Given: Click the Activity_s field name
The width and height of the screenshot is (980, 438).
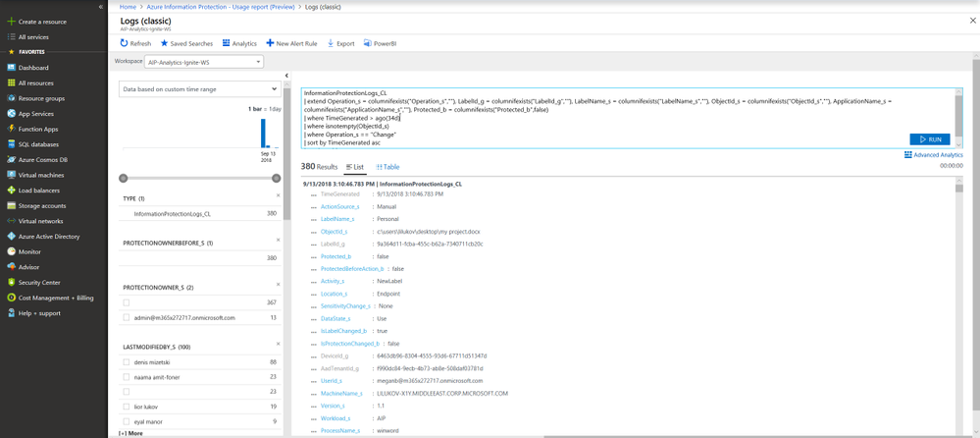Looking at the screenshot, I should tap(333, 281).
